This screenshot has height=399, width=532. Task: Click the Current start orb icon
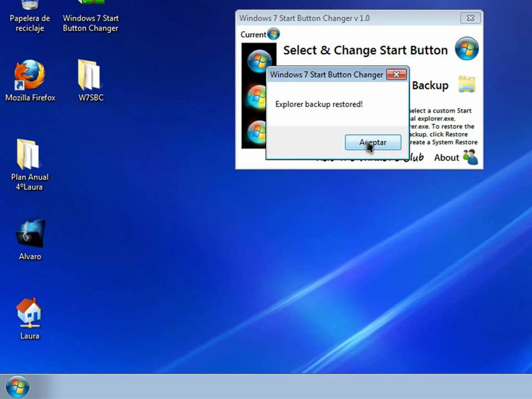[x=273, y=34]
